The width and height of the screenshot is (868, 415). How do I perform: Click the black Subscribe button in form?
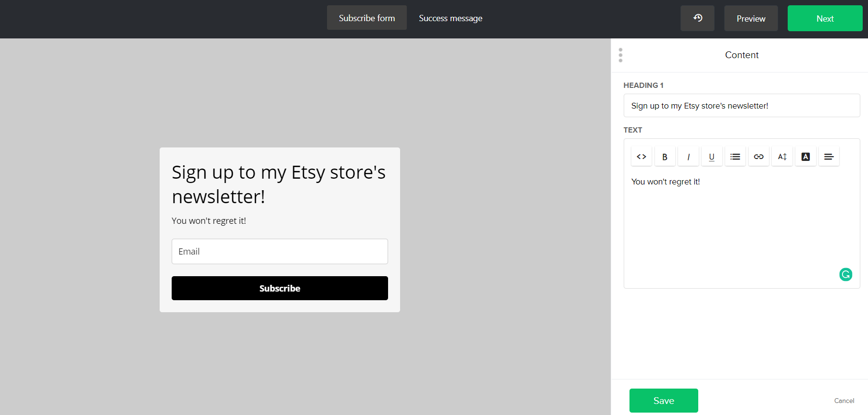click(x=280, y=288)
